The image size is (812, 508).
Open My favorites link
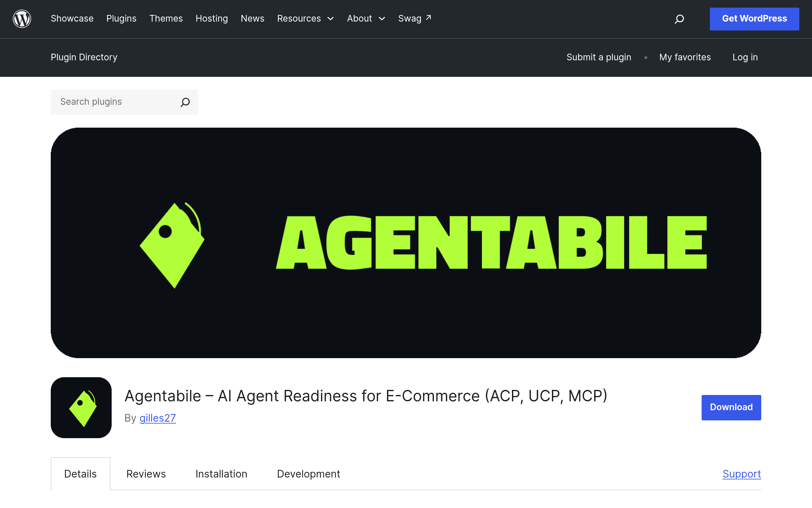click(x=685, y=57)
